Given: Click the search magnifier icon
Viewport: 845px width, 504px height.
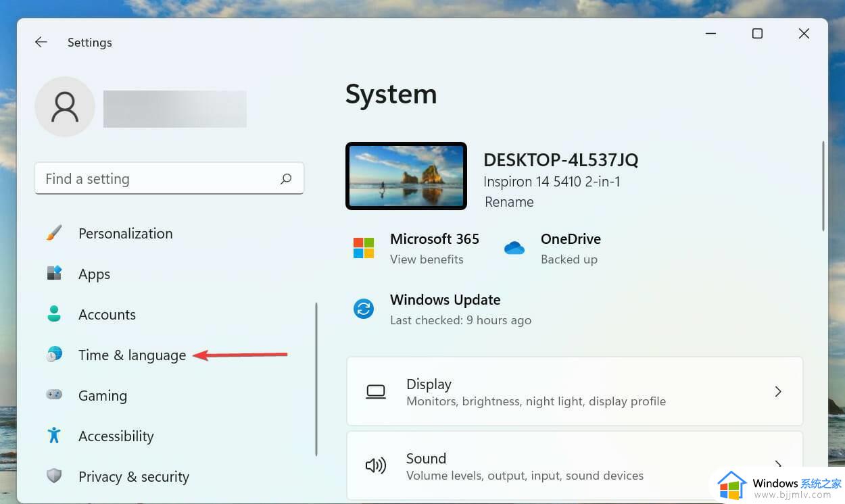Looking at the screenshot, I should point(286,179).
